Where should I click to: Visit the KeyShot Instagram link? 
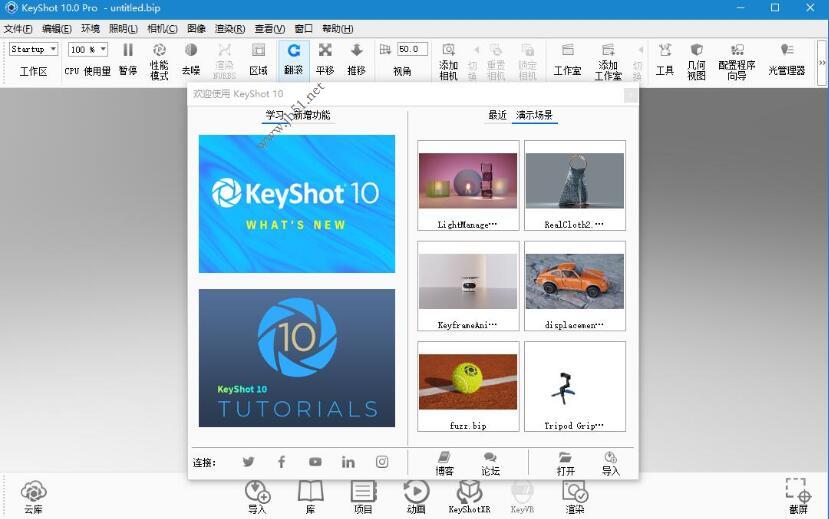[x=382, y=462]
